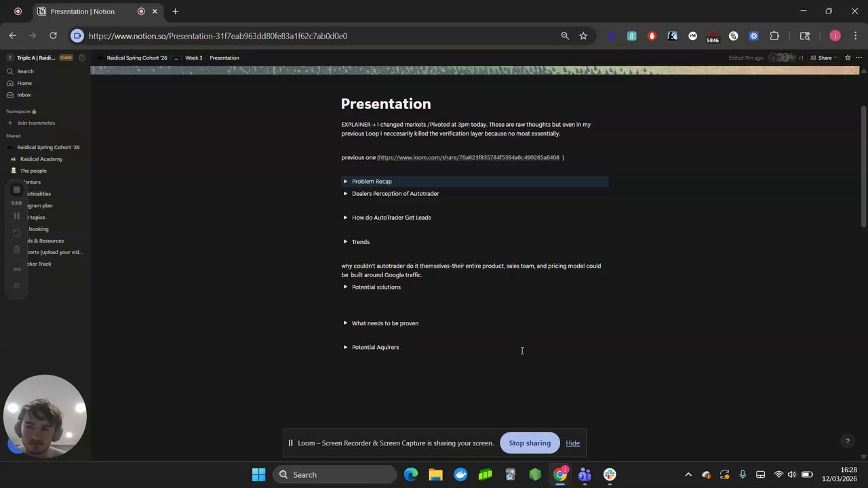The height and width of the screenshot is (488, 868).
Task: Open browser zoom magnifier icon
Action: pyautogui.click(x=565, y=36)
